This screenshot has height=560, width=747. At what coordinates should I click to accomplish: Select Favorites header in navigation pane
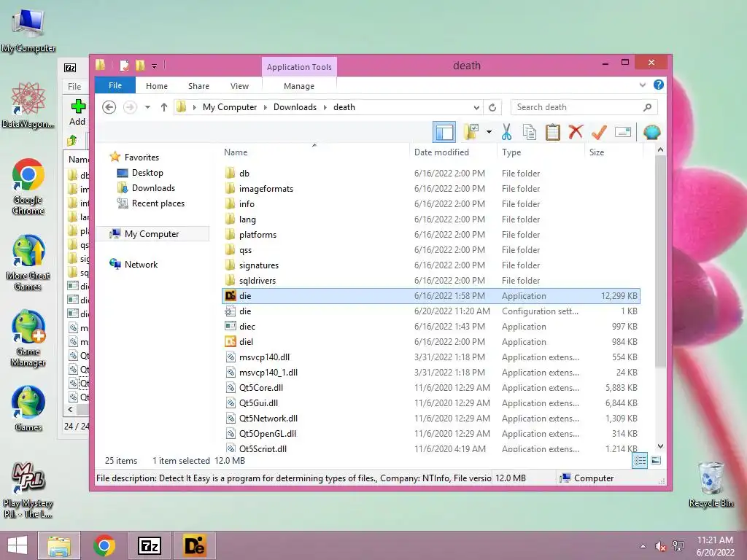(x=142, y=157)
